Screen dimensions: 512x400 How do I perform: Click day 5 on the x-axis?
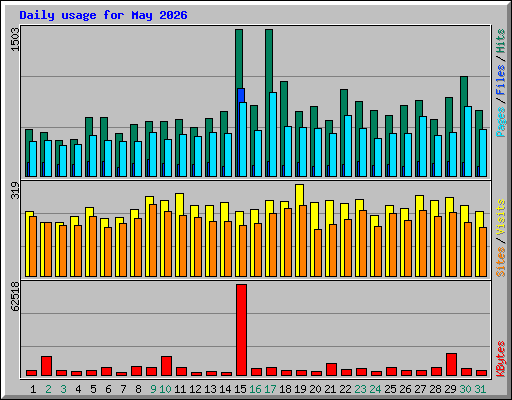point(93,389)
